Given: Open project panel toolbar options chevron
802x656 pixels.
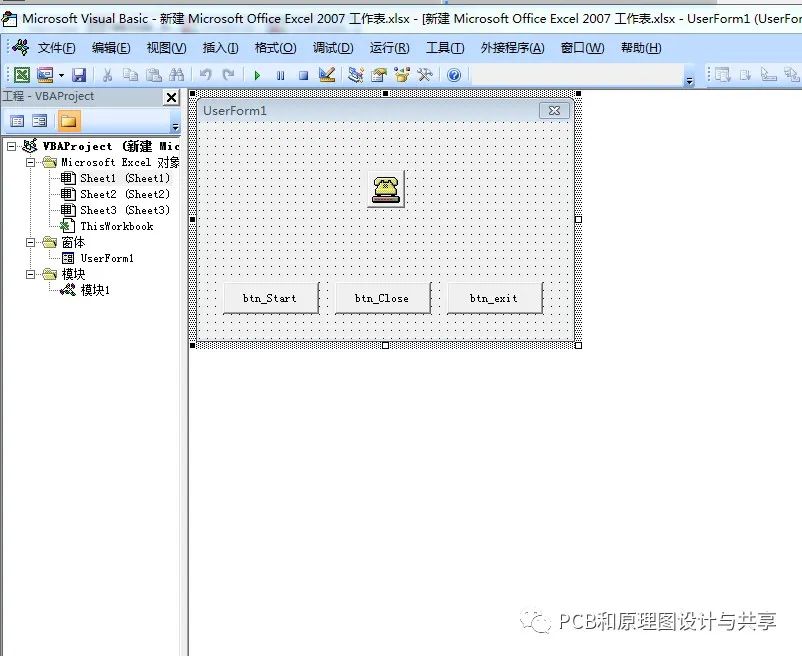Looking at the screenshot, I should 175,126.
